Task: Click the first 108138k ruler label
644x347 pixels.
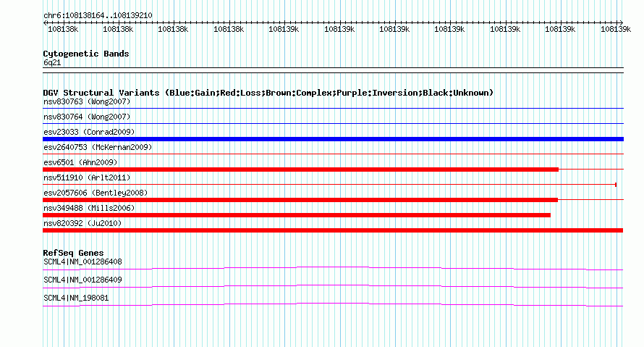Action: pyautogui.click(x=63, y=29)
